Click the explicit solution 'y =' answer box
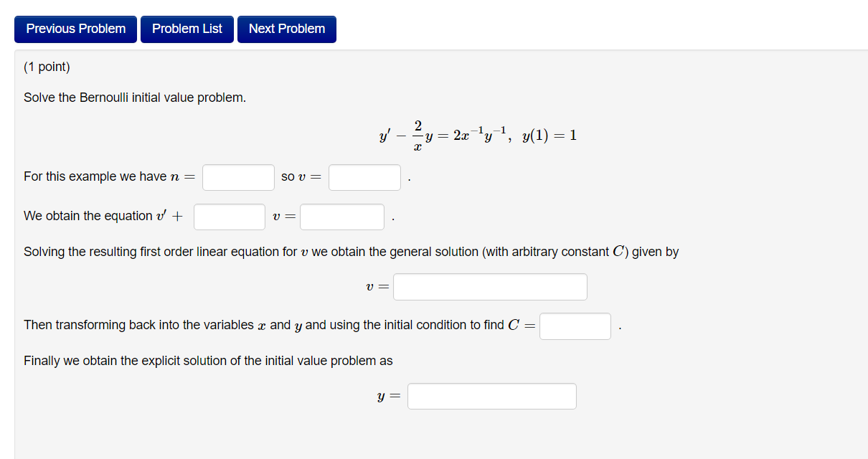 [x=491, y=395]
